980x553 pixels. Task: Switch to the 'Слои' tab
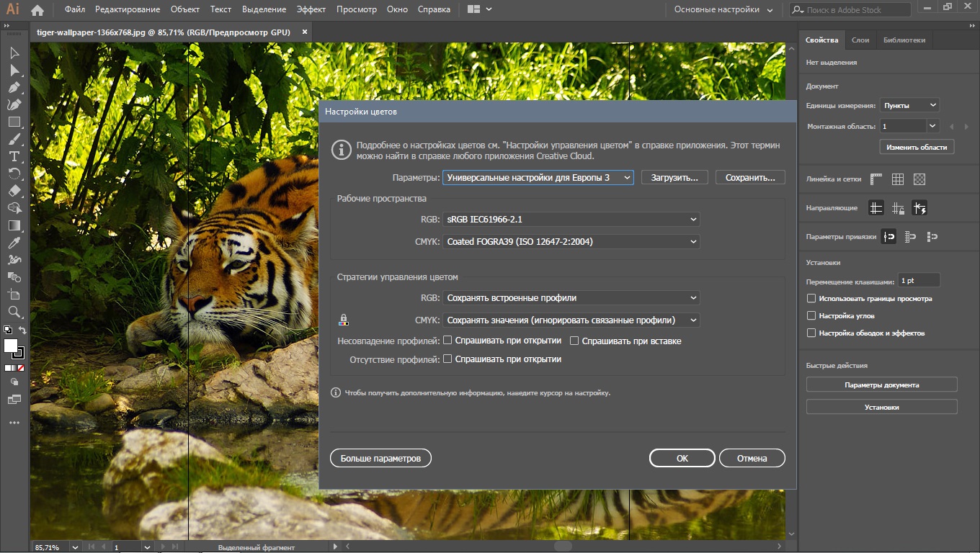pyautogui.click(x=860, y=40)
